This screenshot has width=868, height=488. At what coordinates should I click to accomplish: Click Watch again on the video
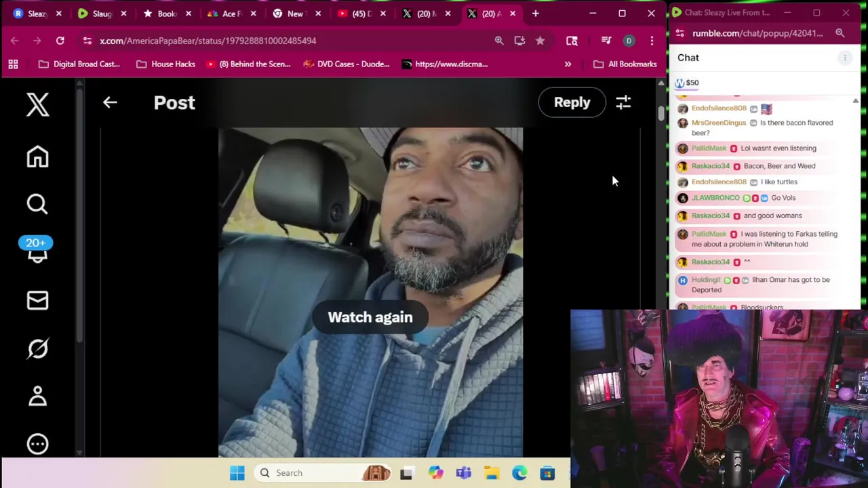pos(370,317)
